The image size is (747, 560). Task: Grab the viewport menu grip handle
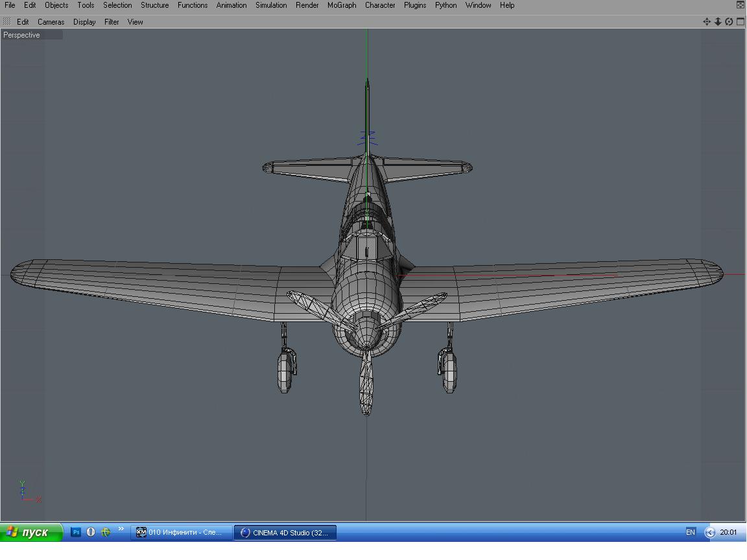7,21
